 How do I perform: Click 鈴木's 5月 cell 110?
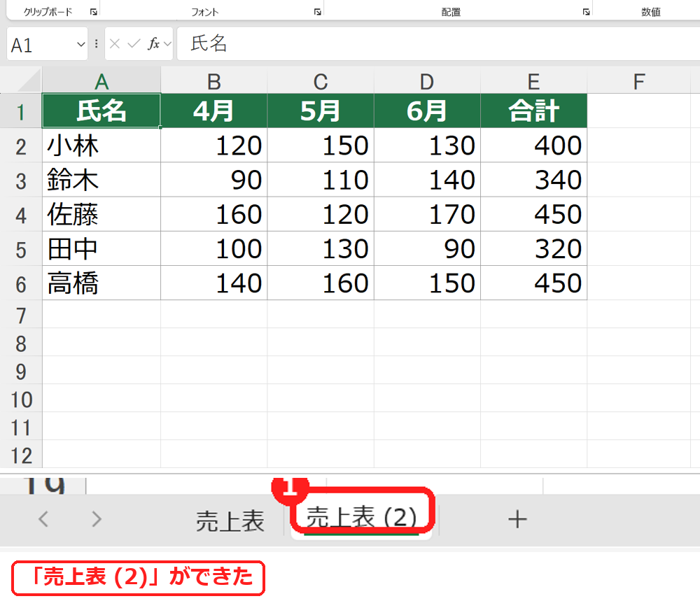tap(321, 180)
